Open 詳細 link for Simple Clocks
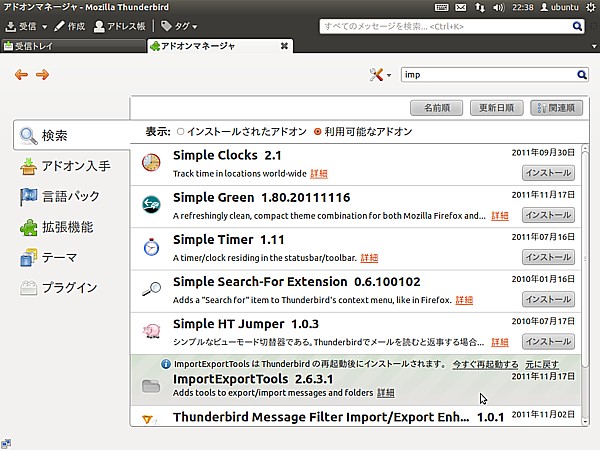This screenshot has width=600, height=450. [319, 174]
